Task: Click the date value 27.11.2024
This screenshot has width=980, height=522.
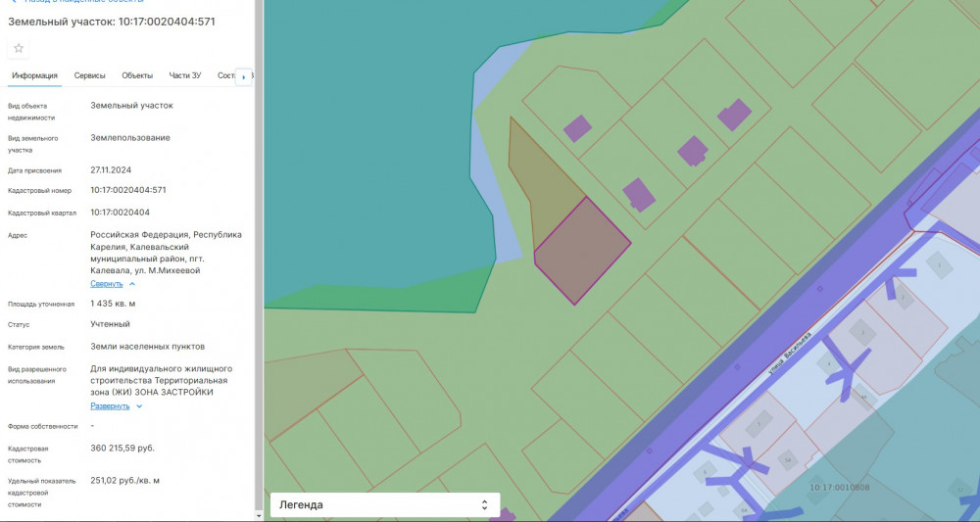Action: 111,169
